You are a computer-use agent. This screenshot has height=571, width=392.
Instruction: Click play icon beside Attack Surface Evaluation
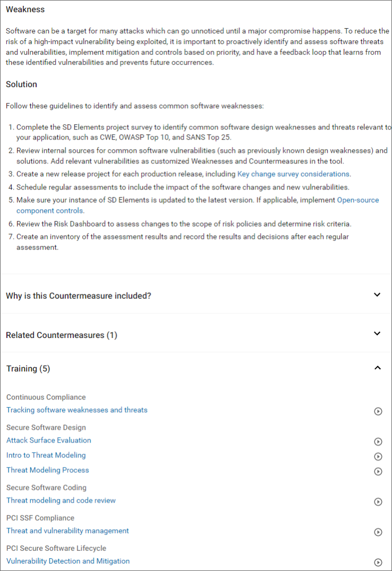[x=378, y=441]
